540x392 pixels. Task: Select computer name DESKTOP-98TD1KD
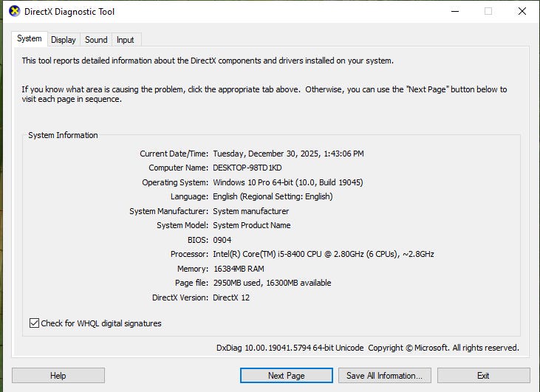(247, 168)
